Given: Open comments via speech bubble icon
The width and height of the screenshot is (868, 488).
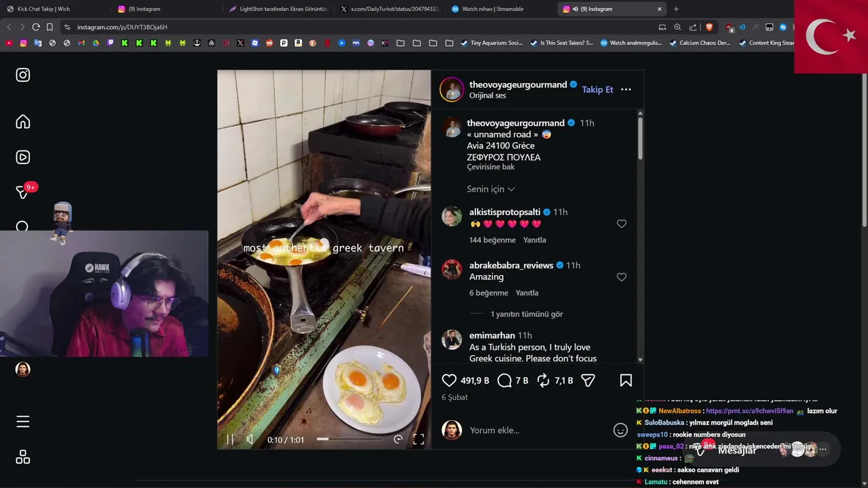Looking at the screenshot, I should [x=505, y=381].
